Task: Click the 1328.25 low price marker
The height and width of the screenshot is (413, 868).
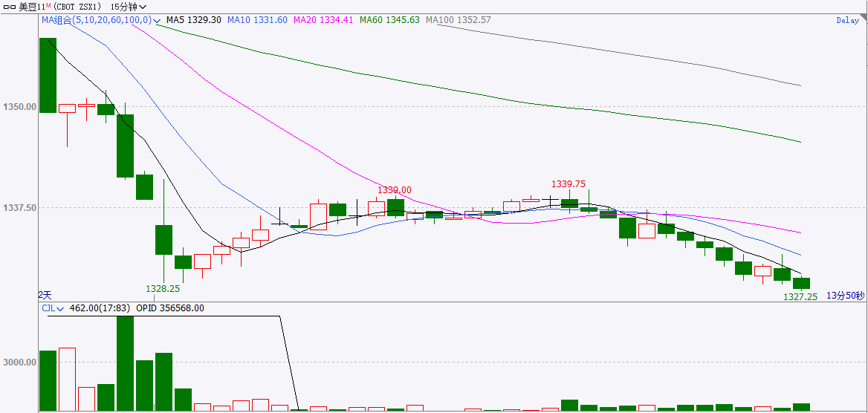Action: point(163,288)
